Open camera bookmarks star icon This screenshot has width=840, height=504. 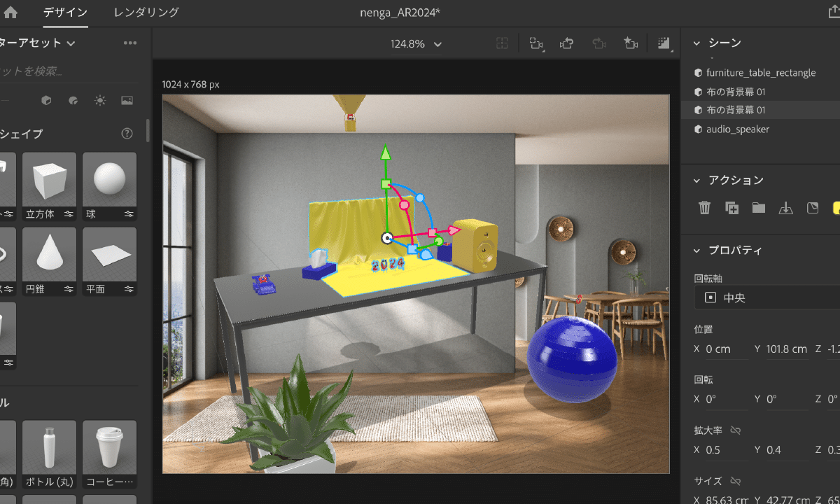tap(631, 43)
